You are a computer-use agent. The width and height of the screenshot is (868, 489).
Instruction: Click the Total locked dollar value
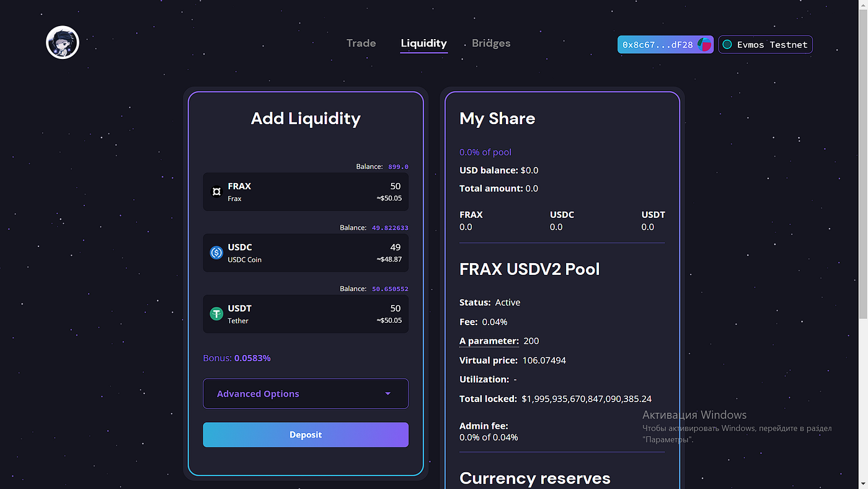[587, 398]
